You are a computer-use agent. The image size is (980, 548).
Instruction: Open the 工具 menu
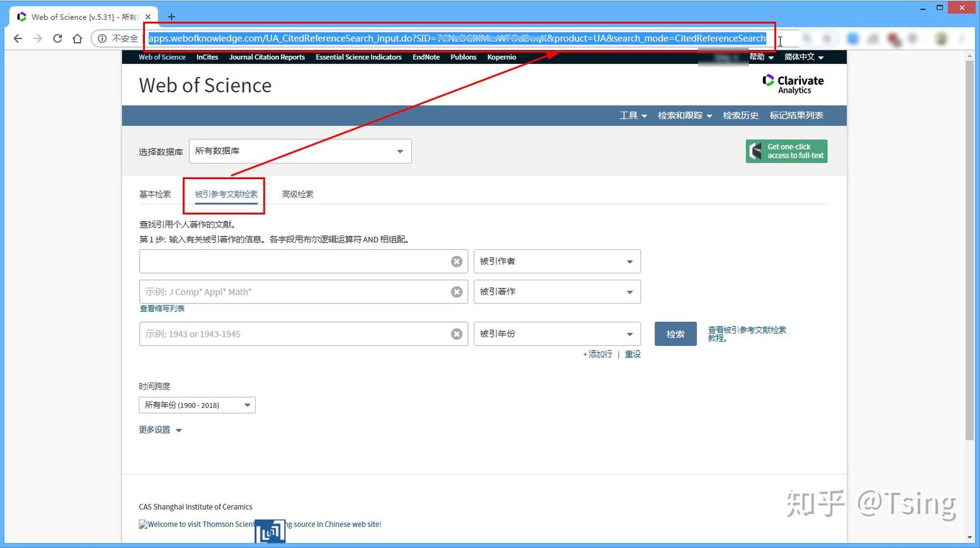633,116
